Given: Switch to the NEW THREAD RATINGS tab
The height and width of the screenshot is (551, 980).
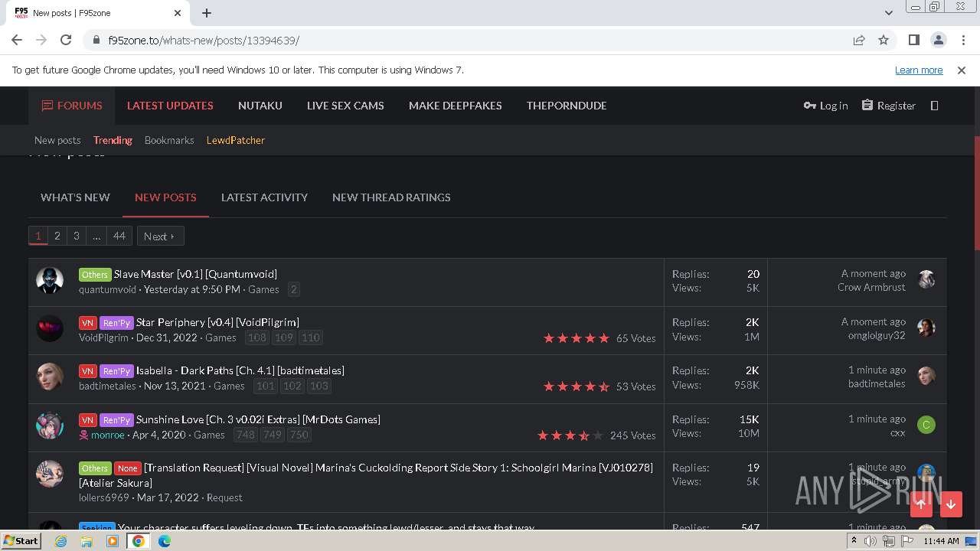Looking at the screenshot, I should (391, 197).
